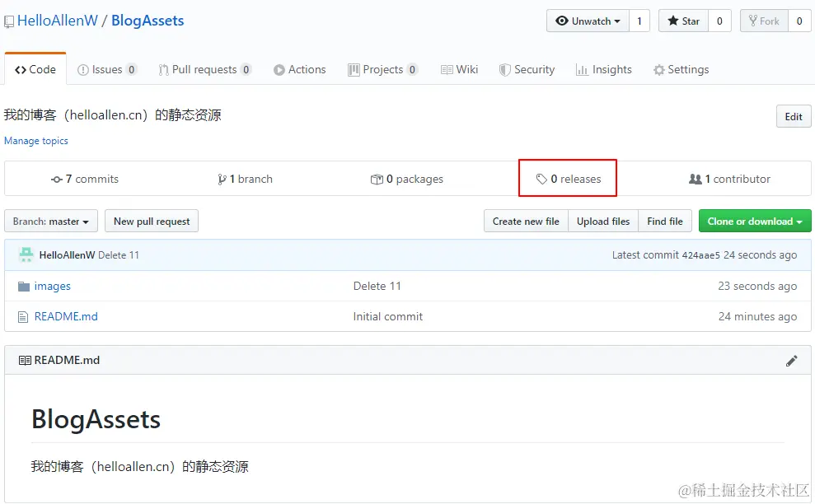815x504 pixels.
Task: Click the branch icon beside 1 branch
Action: 222,180
